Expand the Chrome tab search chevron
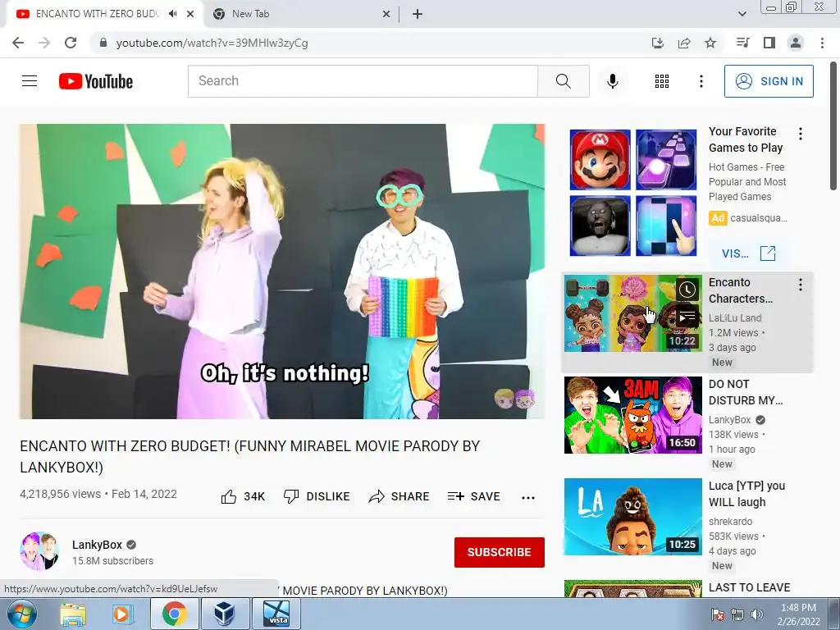This screenshot has height=630, width=840. pos(742,14)
